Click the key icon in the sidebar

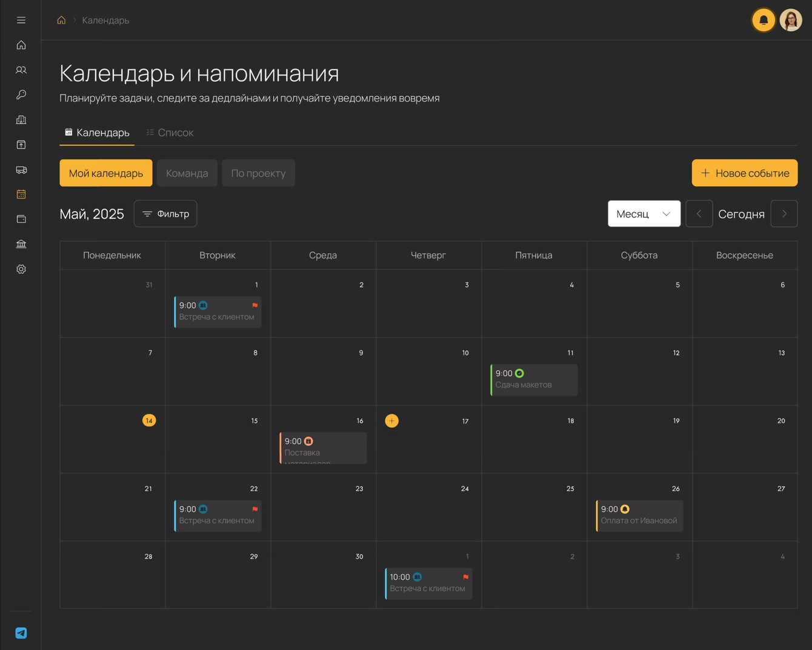[21, 95]
